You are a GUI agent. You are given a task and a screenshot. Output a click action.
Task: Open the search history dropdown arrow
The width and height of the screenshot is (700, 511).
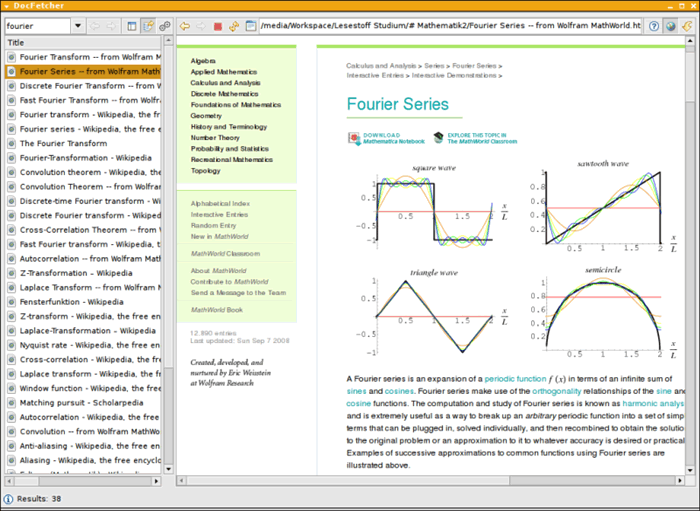point(78,25)
